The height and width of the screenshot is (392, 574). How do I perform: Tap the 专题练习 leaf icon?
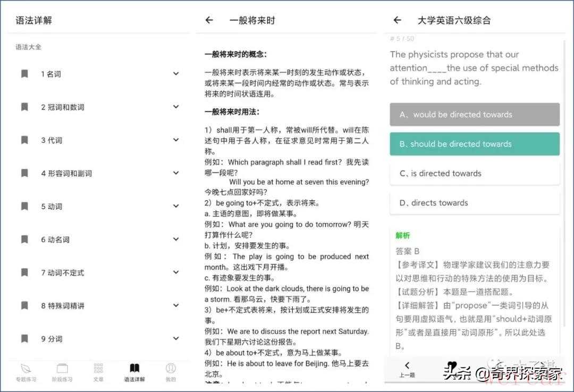point(26,368)
